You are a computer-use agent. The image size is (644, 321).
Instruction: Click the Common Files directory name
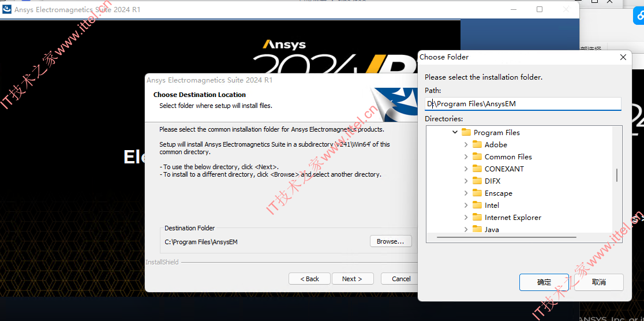click(508, 156)
